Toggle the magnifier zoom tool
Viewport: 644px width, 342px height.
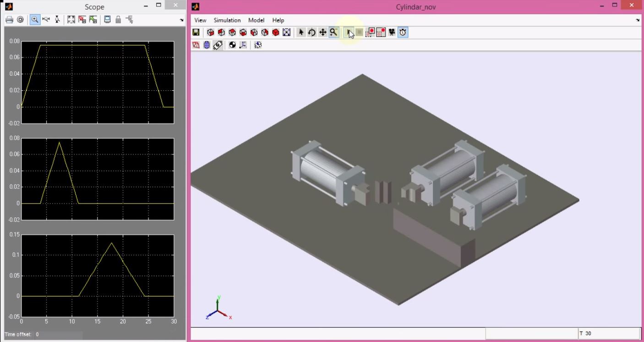334,33
